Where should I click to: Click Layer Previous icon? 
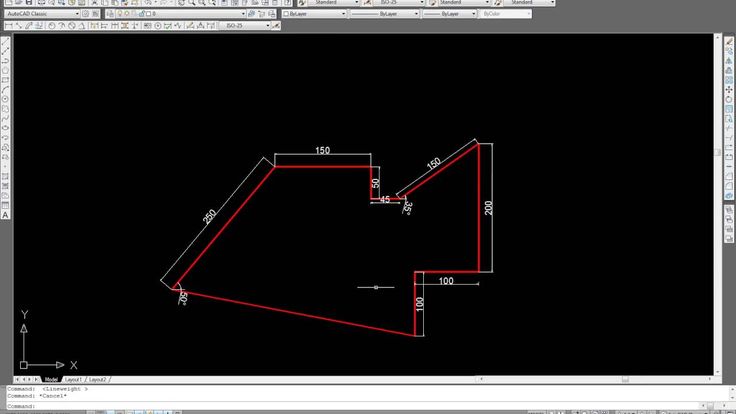pos(261,14)
